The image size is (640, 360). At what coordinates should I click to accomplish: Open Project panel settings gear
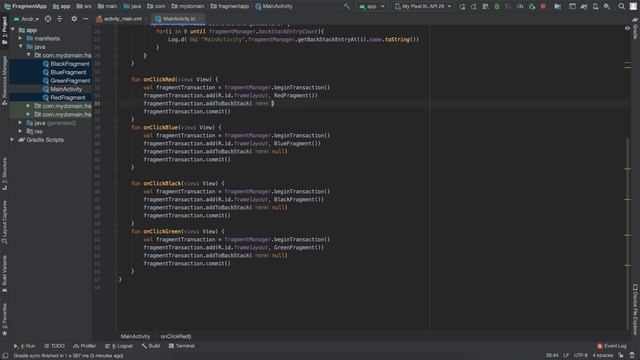click(x=74, y=19)
